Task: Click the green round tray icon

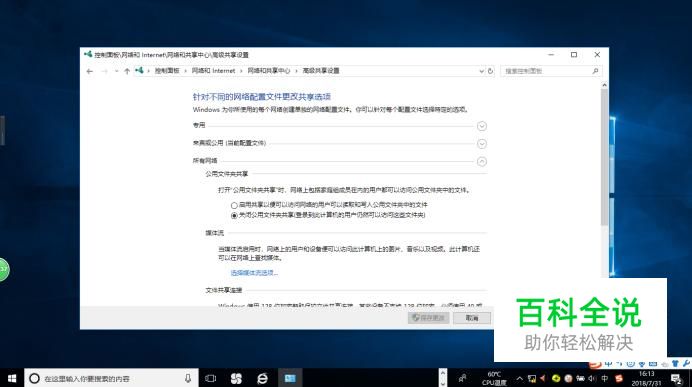Action: pos(556,379)
